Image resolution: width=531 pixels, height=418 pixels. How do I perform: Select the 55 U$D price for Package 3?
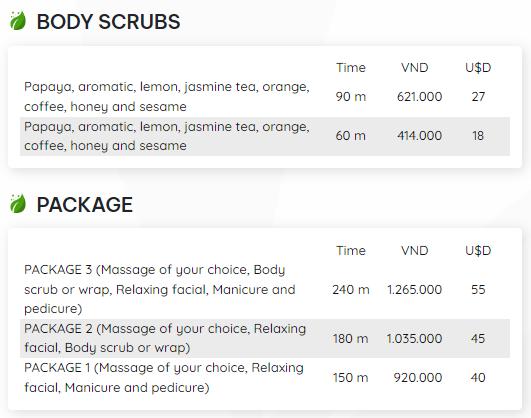[x=478, y=290]
